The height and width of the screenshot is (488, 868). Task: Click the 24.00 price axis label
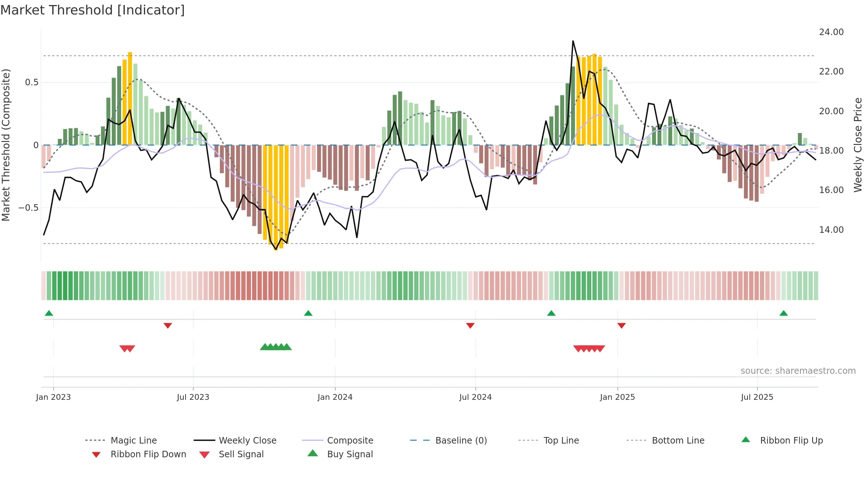[x=831, y=32]
